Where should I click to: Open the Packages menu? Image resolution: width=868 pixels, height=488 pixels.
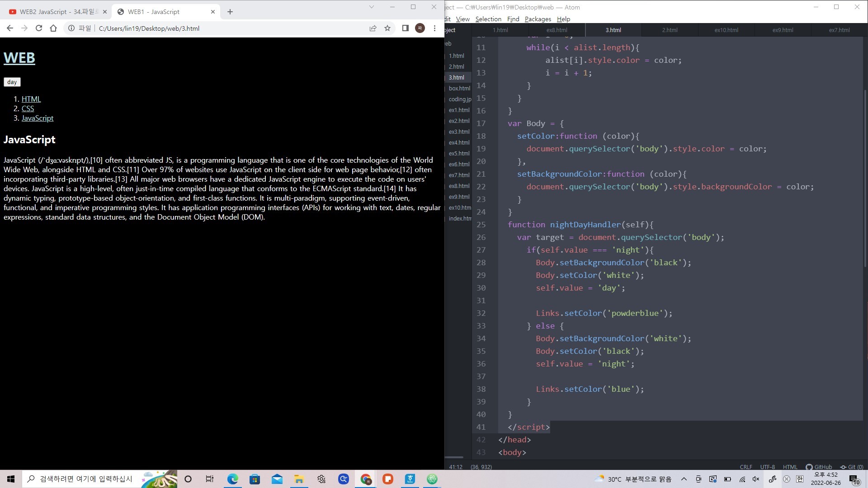click(538, 19)
